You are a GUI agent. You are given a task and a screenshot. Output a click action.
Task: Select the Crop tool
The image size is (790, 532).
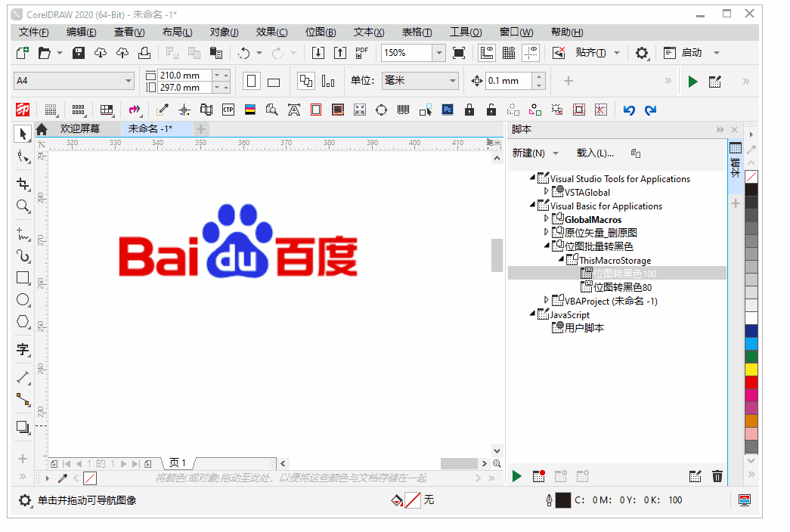click(x=23, y=184)
